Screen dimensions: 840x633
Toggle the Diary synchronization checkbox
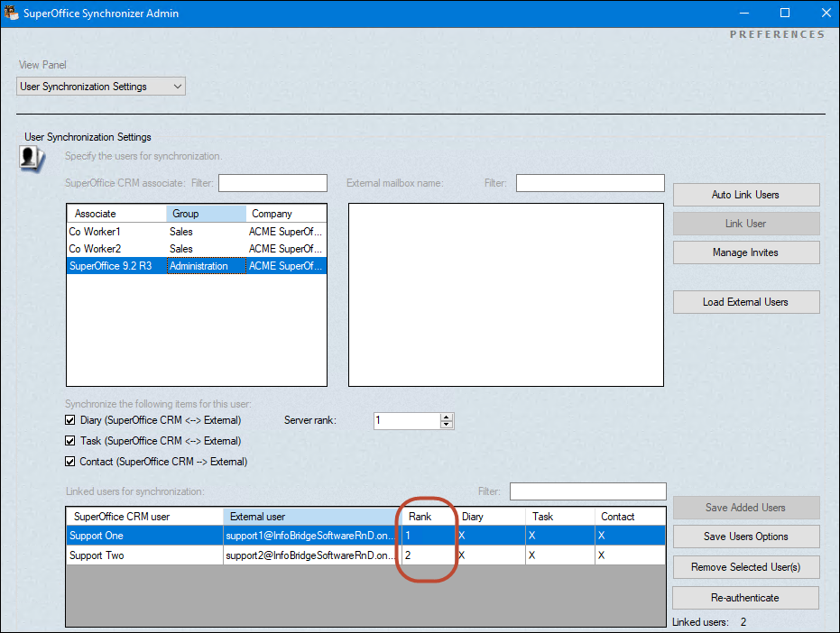(x=70, y=420)
